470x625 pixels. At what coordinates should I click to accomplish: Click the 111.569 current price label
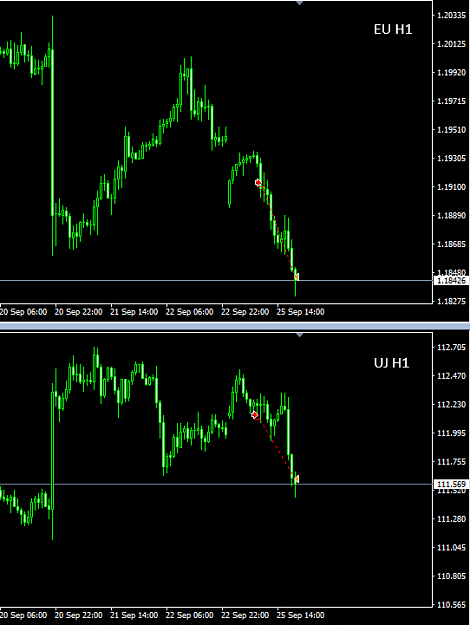tap(451, 484)
